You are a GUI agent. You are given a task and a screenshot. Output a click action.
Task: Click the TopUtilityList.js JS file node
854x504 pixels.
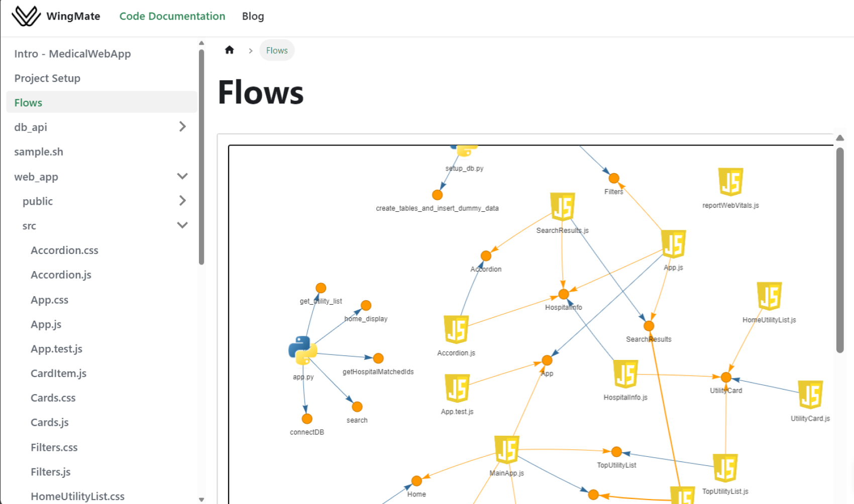pyautogui.click(x=725, y=468)
